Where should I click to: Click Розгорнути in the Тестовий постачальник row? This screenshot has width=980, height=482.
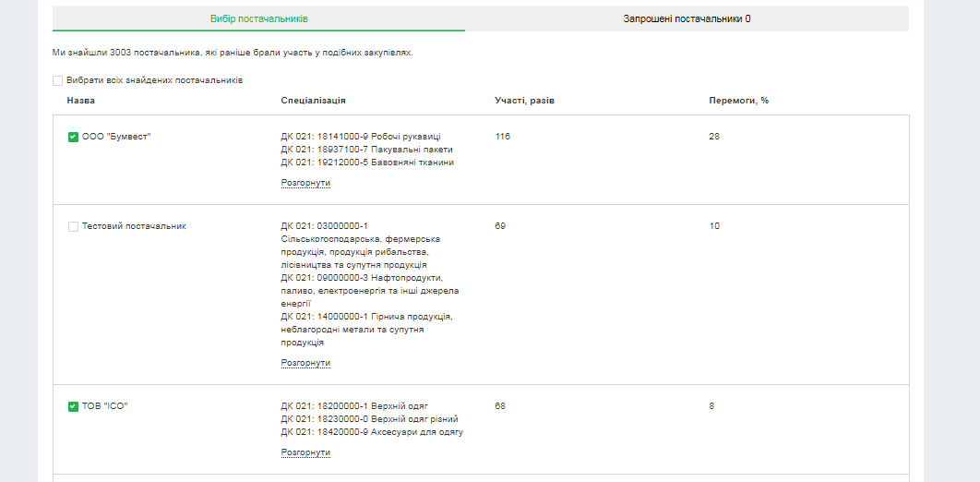(305, 363)
